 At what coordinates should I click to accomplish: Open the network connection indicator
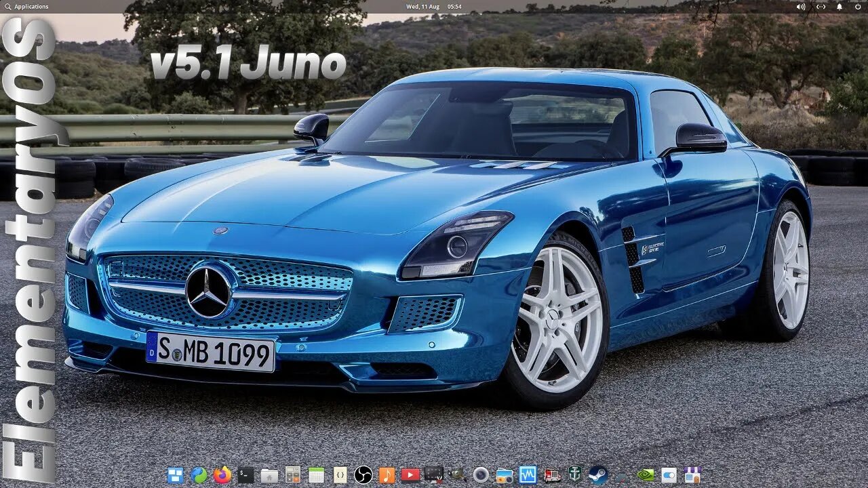[x=821, y=6]
